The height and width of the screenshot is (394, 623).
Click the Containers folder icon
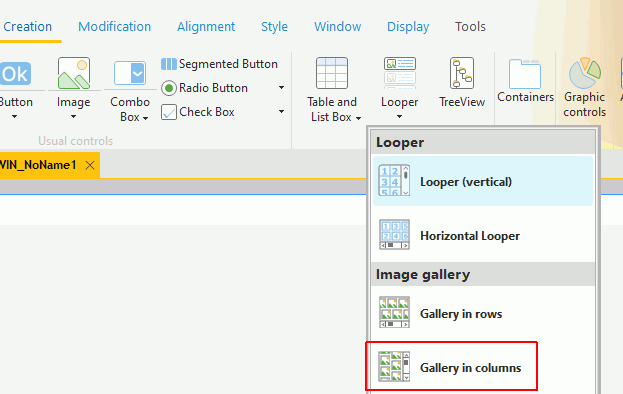tap(525, 73)
